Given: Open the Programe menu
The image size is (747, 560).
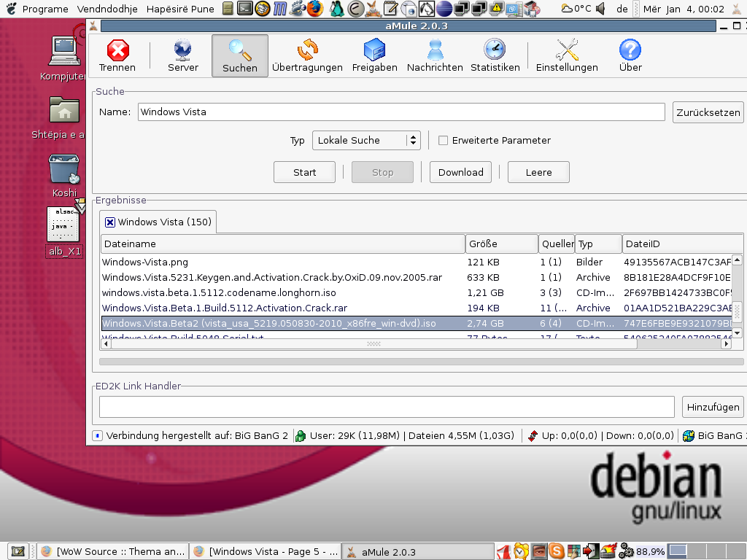Looking at the screenshot, I should click(45, 9).
